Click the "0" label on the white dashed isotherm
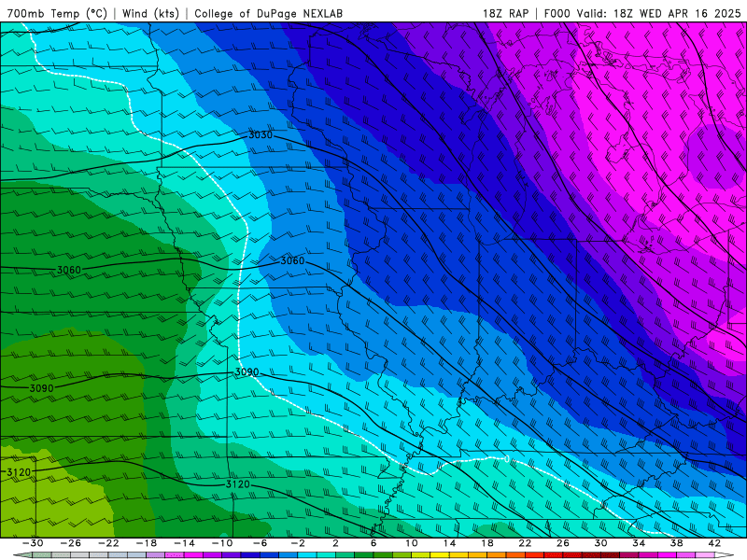This screenshot has height=560, width=747. pos(507,459)
